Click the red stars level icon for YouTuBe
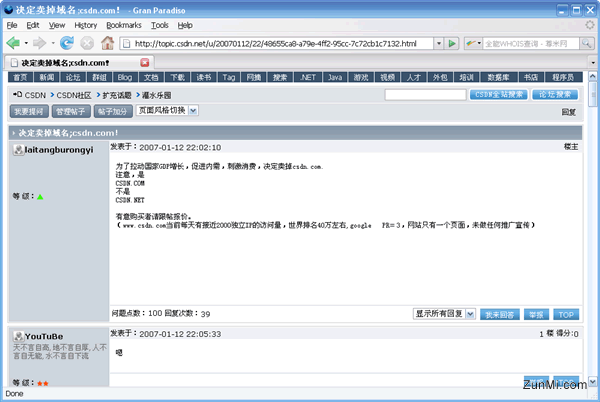 [x=42, y=383]
